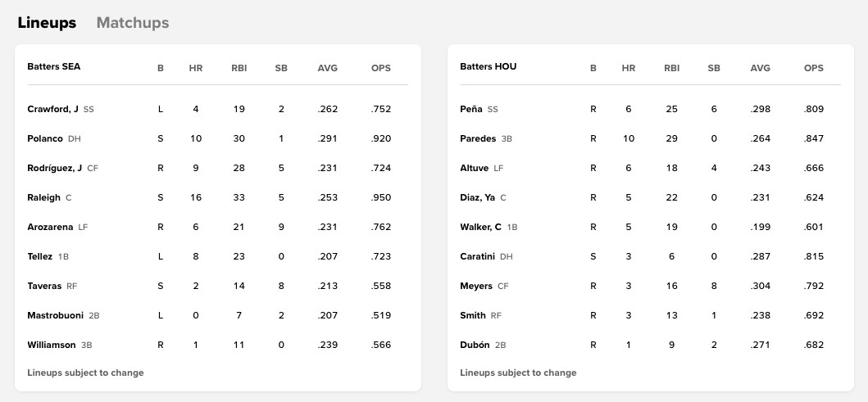Open Rodríguez, J player profile

click(55, 168)
